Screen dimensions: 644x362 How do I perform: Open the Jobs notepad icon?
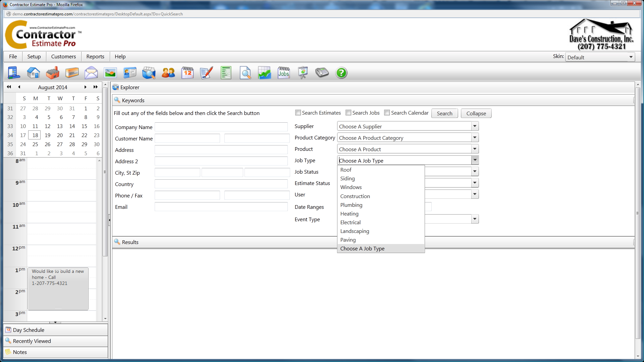click(284, 72)
